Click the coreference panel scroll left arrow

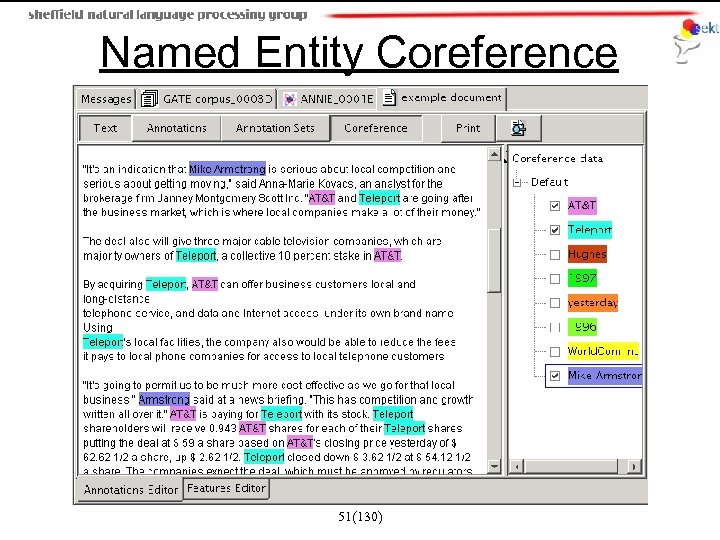[517, 467]
